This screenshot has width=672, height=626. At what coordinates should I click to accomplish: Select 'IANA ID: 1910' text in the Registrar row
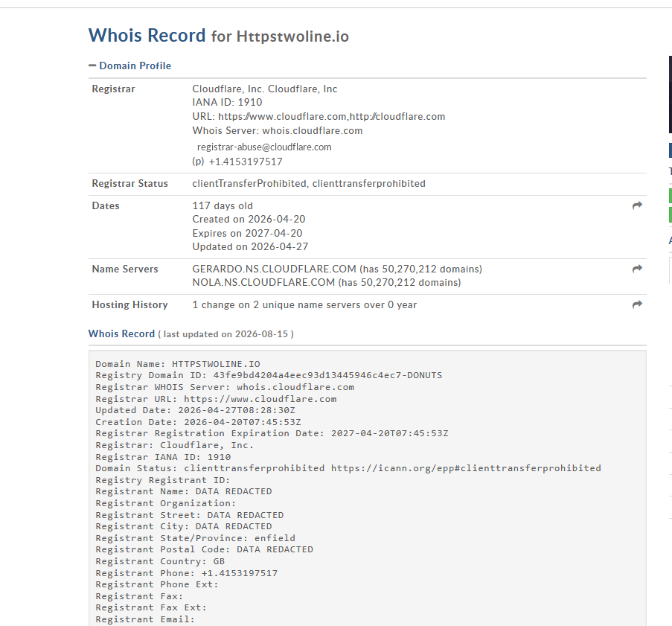(x=227, y=102)
